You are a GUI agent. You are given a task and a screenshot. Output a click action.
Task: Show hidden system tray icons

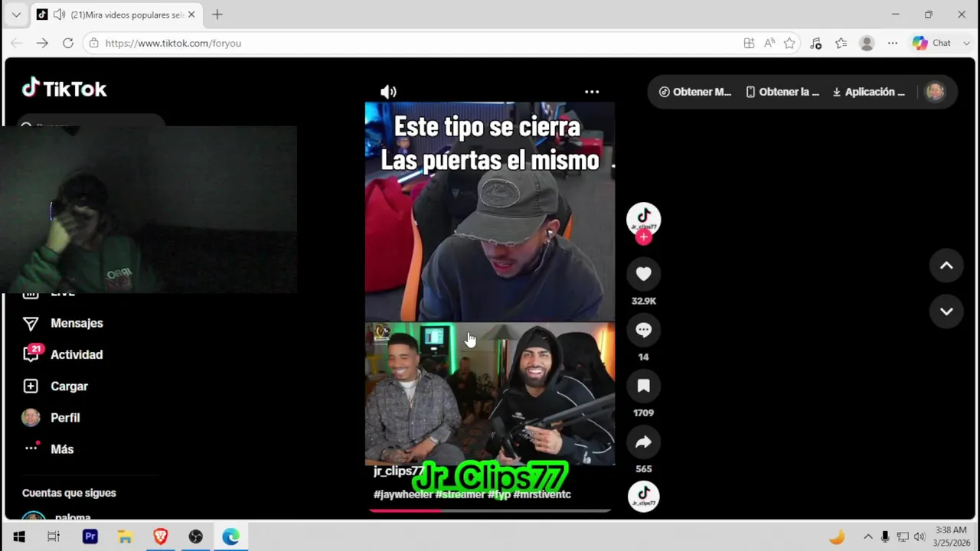(x=867, y=537)
